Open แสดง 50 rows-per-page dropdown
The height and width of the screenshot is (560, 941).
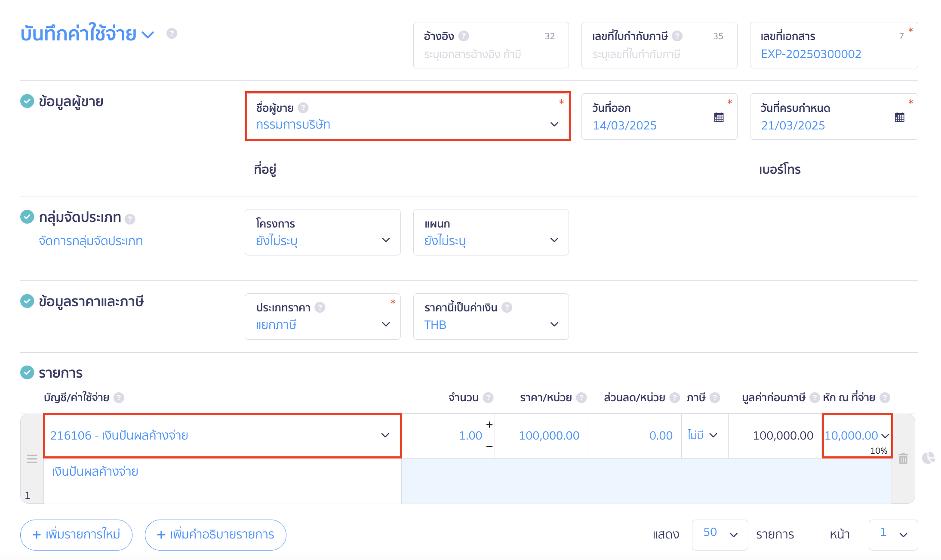pyautogui.click(x=720, y=535)
